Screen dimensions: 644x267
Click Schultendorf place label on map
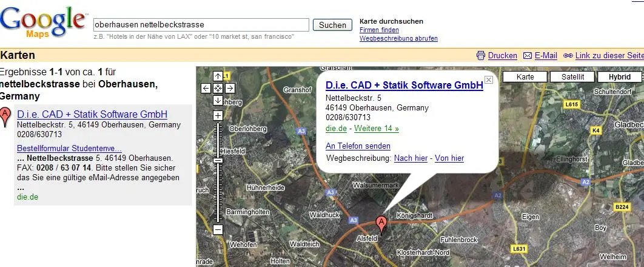pyautogui.click(x=613, y=92)
